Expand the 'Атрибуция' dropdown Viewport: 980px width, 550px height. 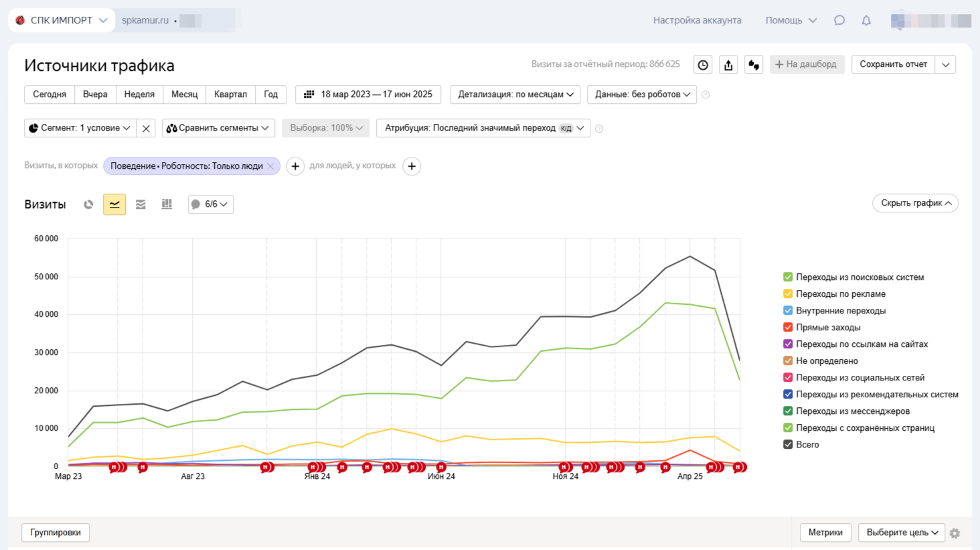point(483,128)
